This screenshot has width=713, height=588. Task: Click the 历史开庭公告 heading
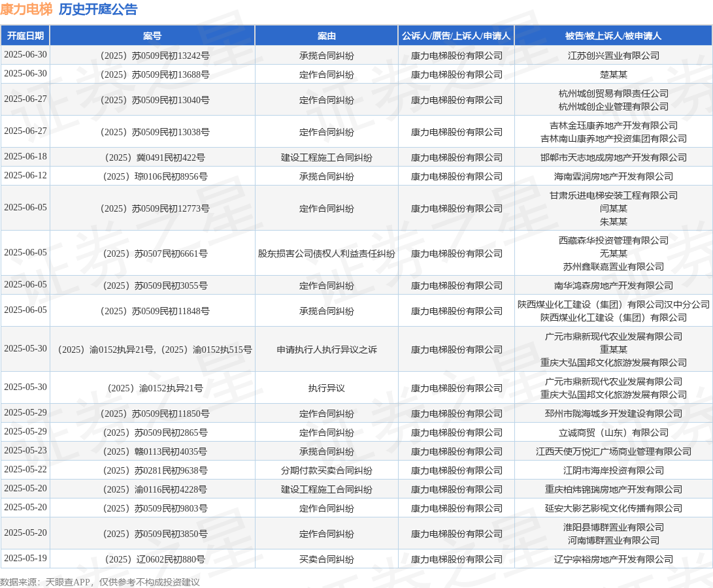click(x=98, y=9)
